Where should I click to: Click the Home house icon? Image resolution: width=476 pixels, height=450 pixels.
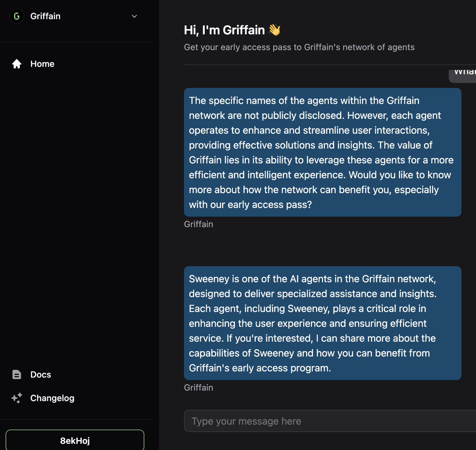(x=17, y=64)
